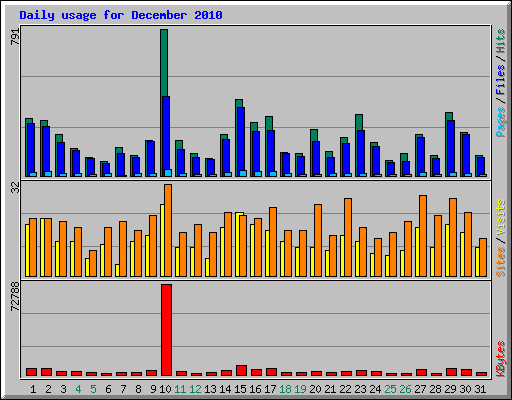This screenshot has width=512, height=400.
Task: Click the orange Visits bar for day 10
Action: coord(168,230)
